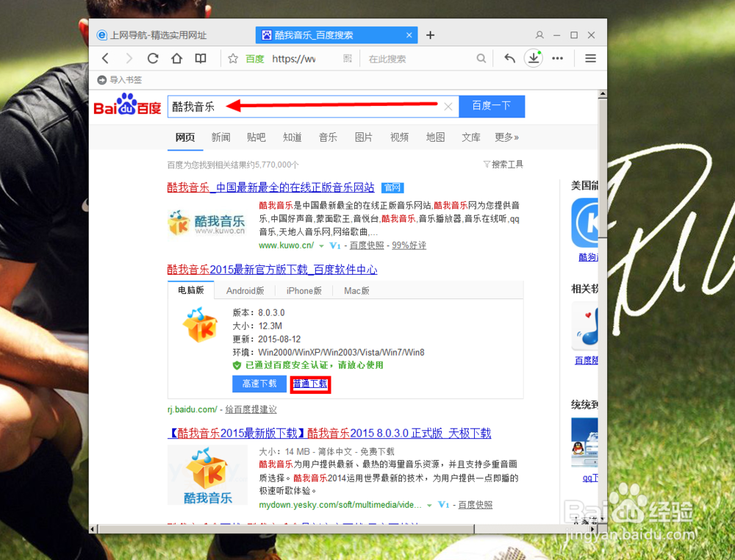
Task: Open the home page icon
Action: (176, 59)
